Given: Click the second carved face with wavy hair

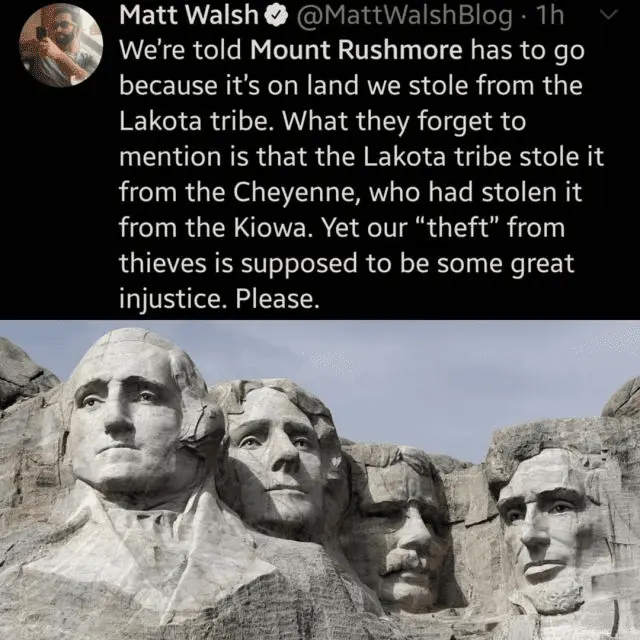Looking at the screenshot, I should tap(280, 457).
